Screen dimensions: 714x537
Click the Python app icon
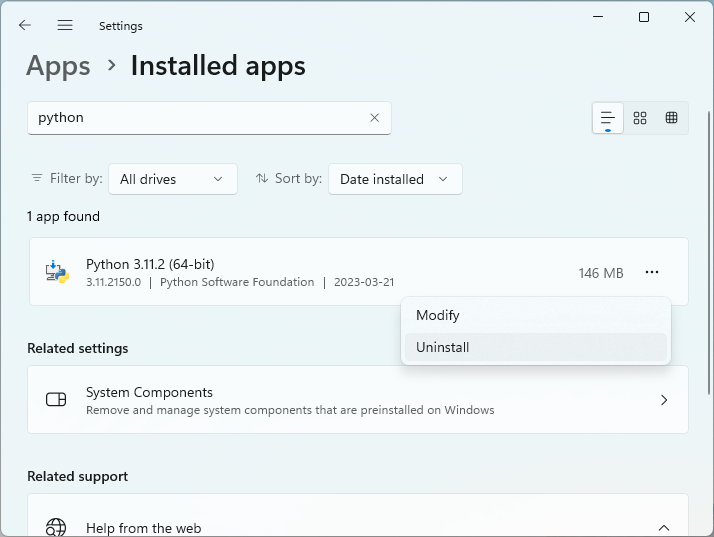56,272
